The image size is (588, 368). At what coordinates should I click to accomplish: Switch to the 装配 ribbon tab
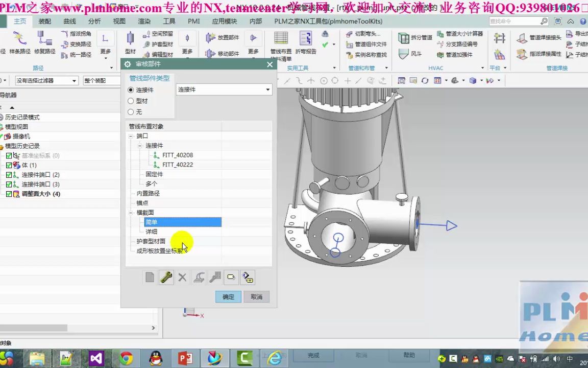pyautogui.click(x=44, y=21)
